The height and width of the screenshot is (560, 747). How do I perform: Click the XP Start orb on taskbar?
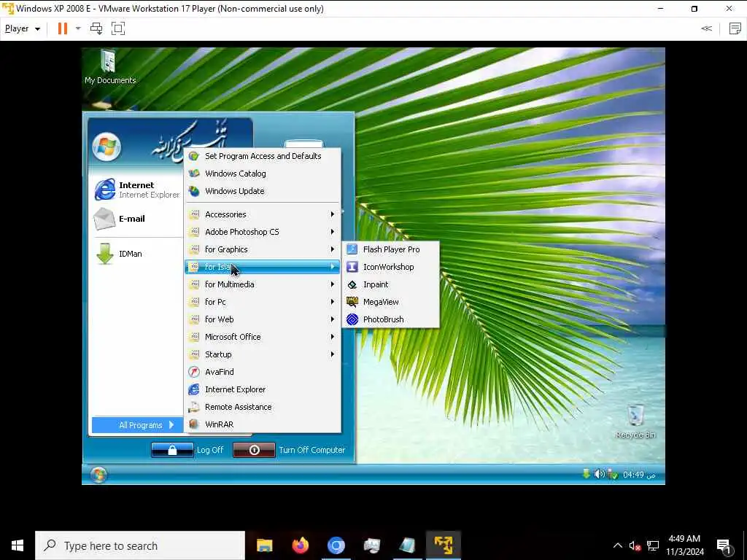pos(98,475)
